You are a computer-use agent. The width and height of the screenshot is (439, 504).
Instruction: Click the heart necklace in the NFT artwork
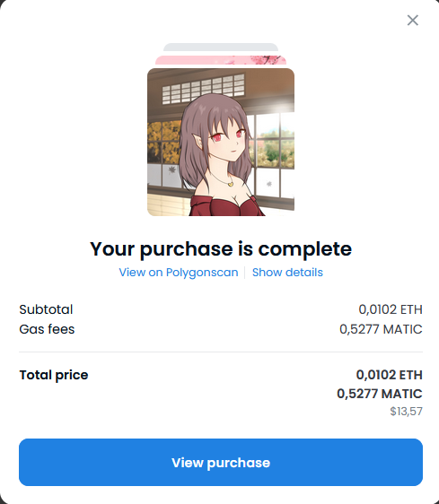coord(231,184)
